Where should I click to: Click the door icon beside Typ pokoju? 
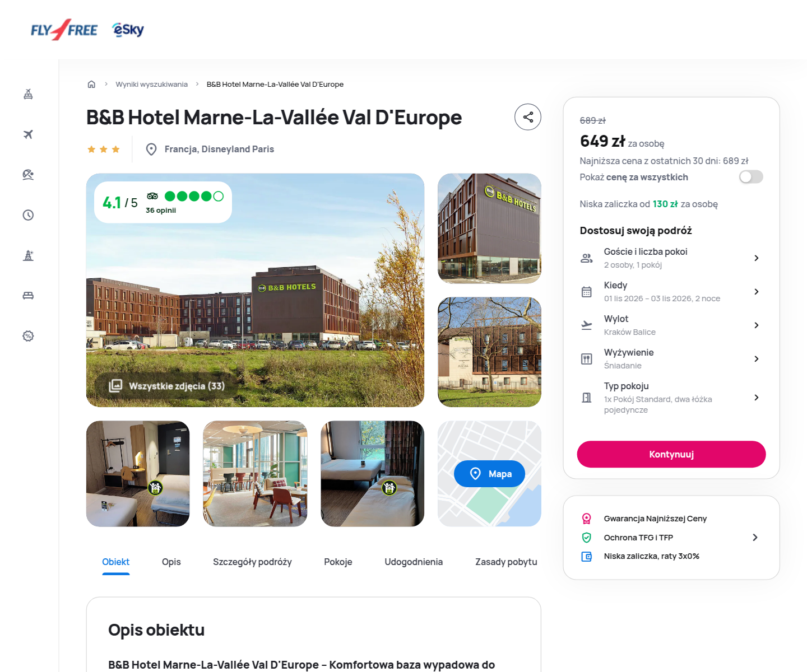tap(587, 398)
